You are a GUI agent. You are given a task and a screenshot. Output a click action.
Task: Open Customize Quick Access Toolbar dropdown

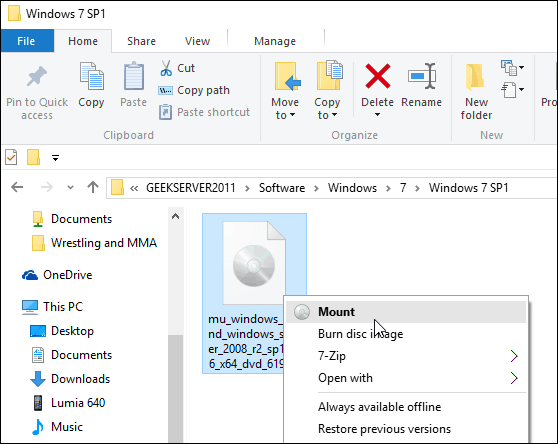(x=55, y=157)
